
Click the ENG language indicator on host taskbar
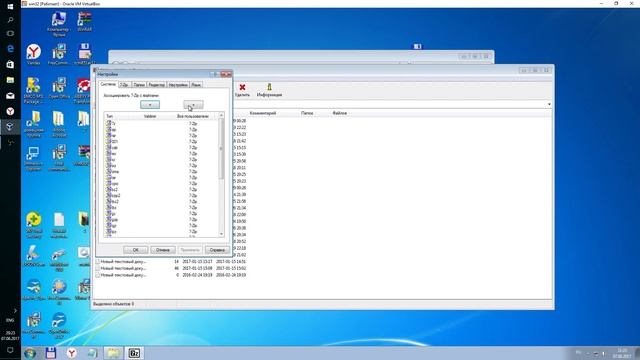10,320
